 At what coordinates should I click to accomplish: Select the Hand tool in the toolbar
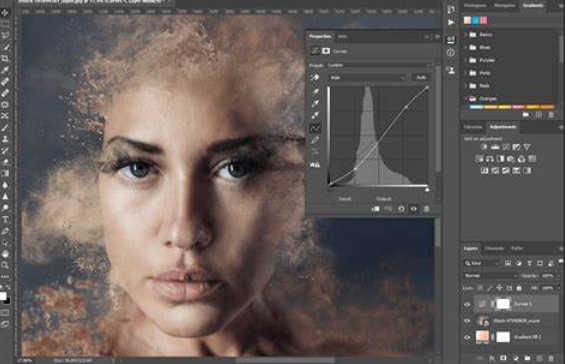(x=5, y=254)
